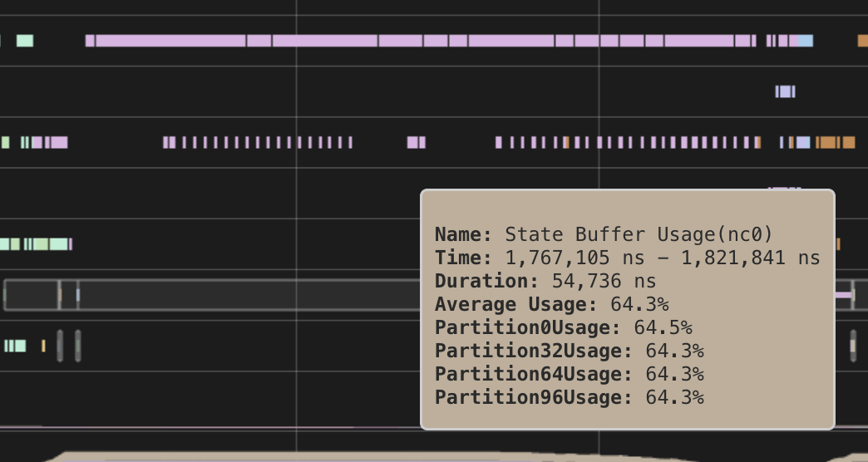Select the Partition96Usage line in tooltip
868x462 pixels.
point(569,397)
